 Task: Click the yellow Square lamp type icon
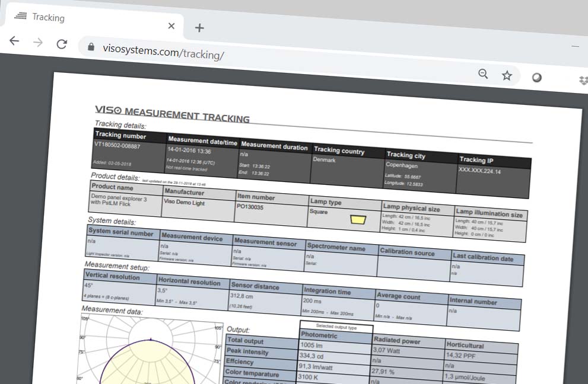358,219
